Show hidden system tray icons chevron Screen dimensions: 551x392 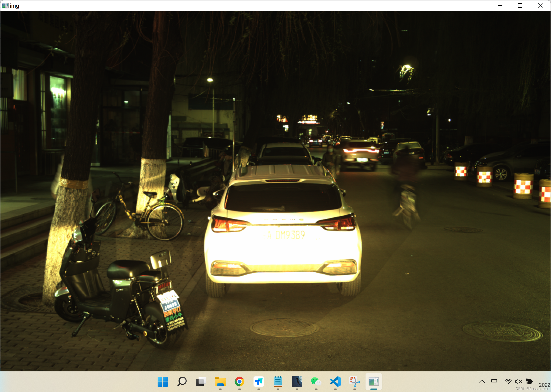click(x=482, y=382)
